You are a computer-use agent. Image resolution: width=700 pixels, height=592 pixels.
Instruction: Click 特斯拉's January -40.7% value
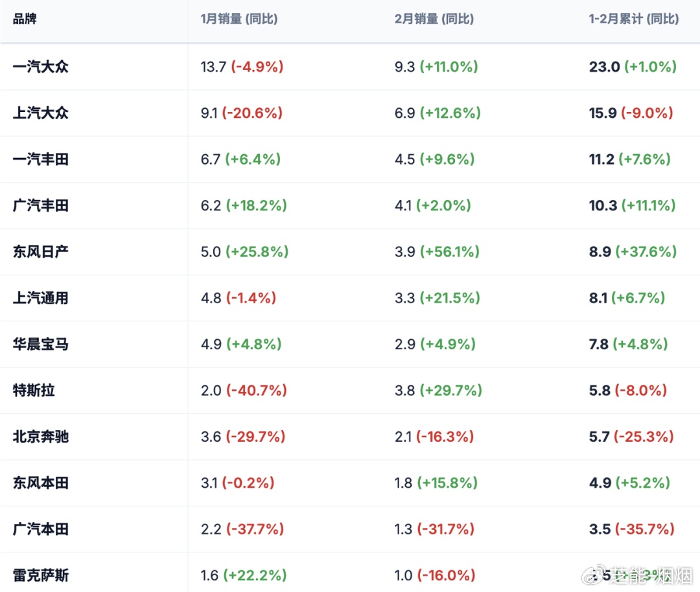click(x=256, y=391)
